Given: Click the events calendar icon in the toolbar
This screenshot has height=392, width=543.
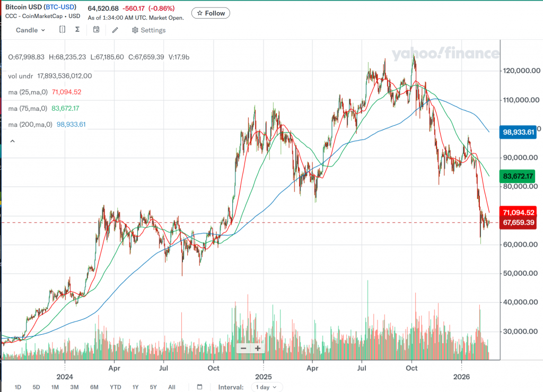Looking at the screenshot, I should click(x=96, y=30).
